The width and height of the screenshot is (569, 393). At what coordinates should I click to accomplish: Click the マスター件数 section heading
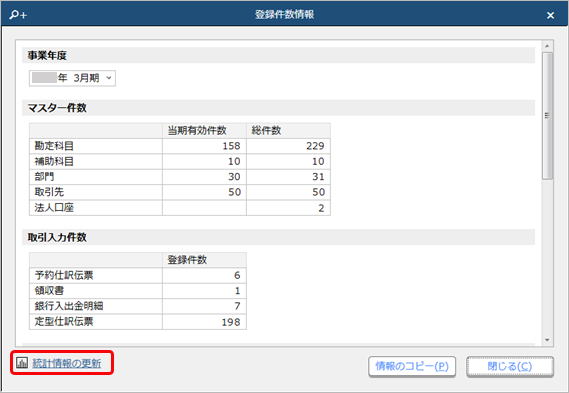click(57, 108)
